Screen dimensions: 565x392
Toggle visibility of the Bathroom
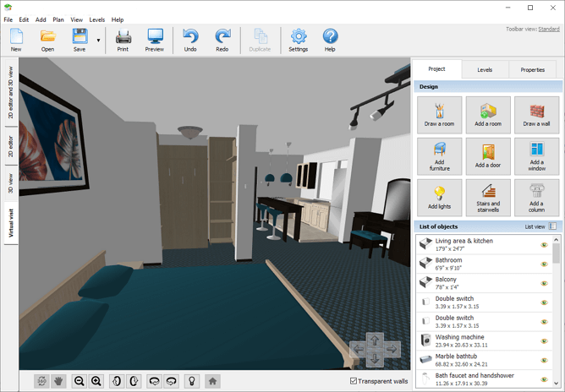point(544,264)
